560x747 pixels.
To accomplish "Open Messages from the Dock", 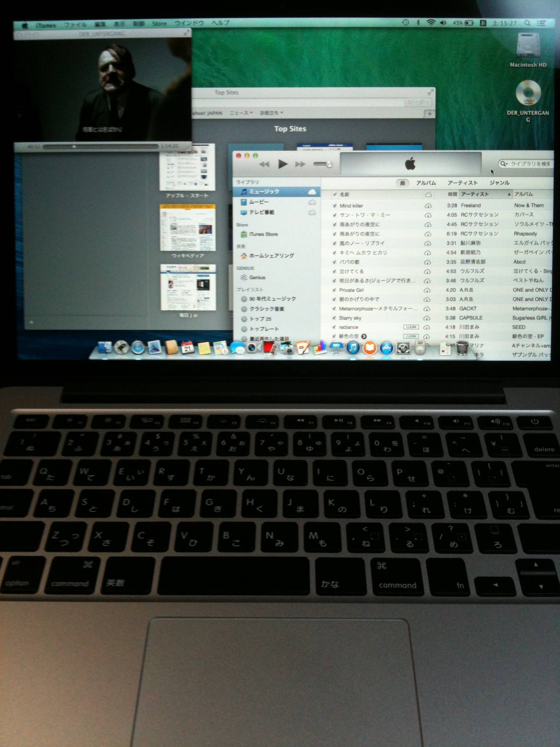I will pos(237,348).
